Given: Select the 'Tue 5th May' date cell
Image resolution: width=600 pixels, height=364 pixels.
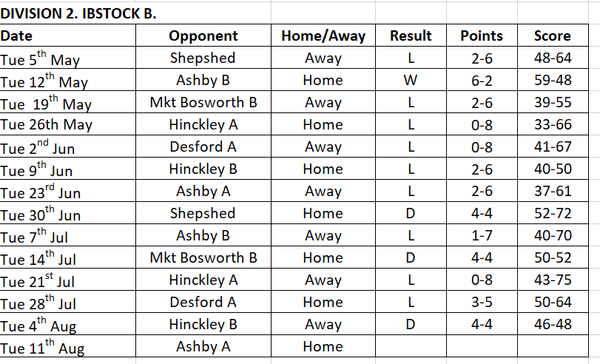Looking at the screenshot, I should pos(68,58).
